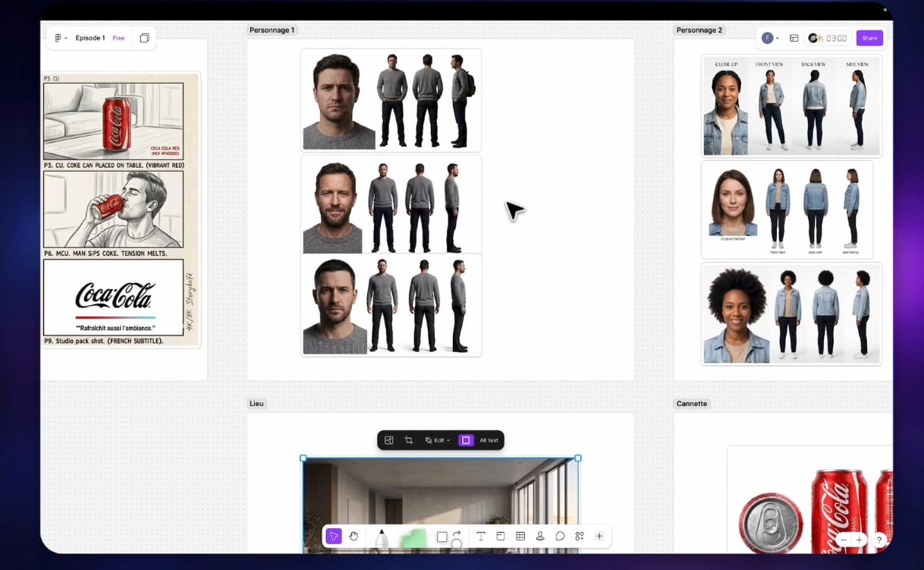Insert a table from toolbar
The height and width of the screenshot is (570, 924).
(520, 536)
